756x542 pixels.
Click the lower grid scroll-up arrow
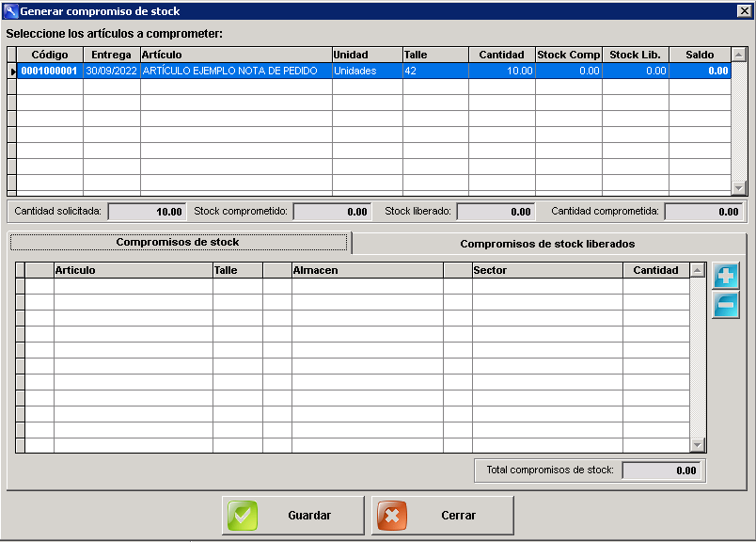pyautogui.click(x=697, y=270)
